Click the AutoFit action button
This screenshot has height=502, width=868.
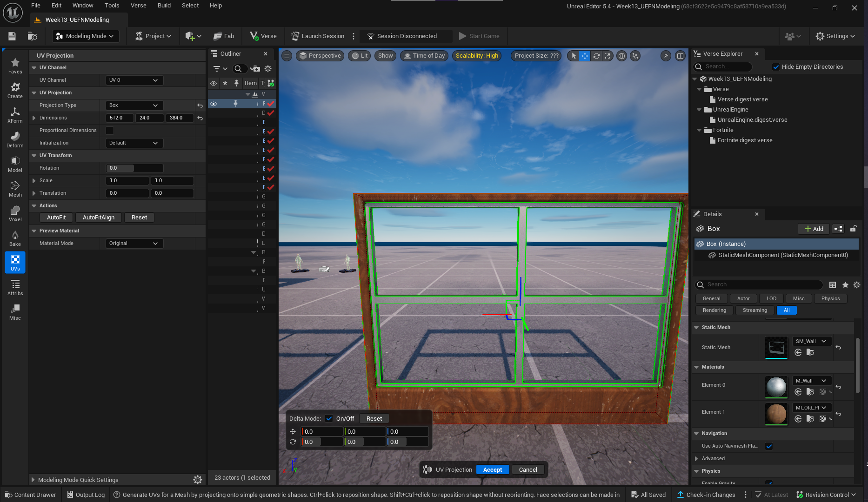(56, 218)
